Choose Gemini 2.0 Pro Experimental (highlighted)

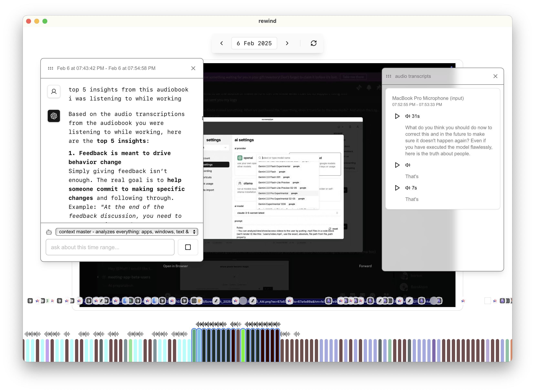[288, 193]
